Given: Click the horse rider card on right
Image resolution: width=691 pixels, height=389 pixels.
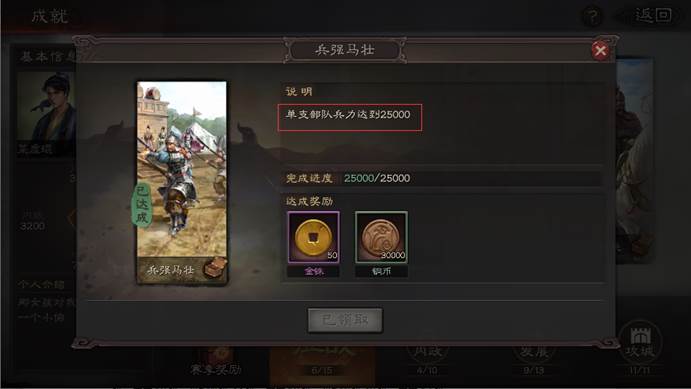Looking at the screenshot, I should click(x=634, y=161).
